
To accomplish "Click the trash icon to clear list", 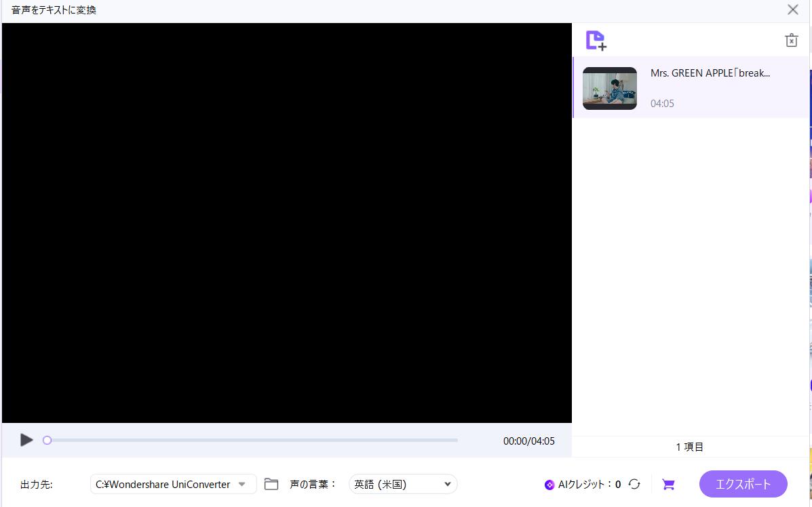I will [791, 41].
